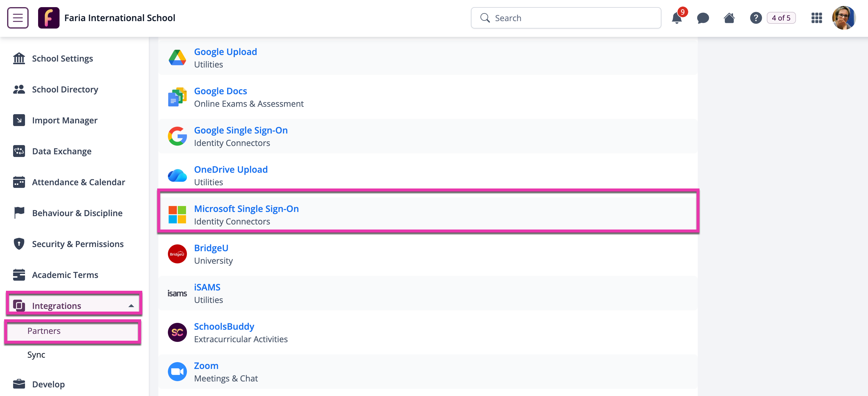Viewport: 868px width, 396px height.
Task: Open the messages chat bubble
Action: [703, 18]
